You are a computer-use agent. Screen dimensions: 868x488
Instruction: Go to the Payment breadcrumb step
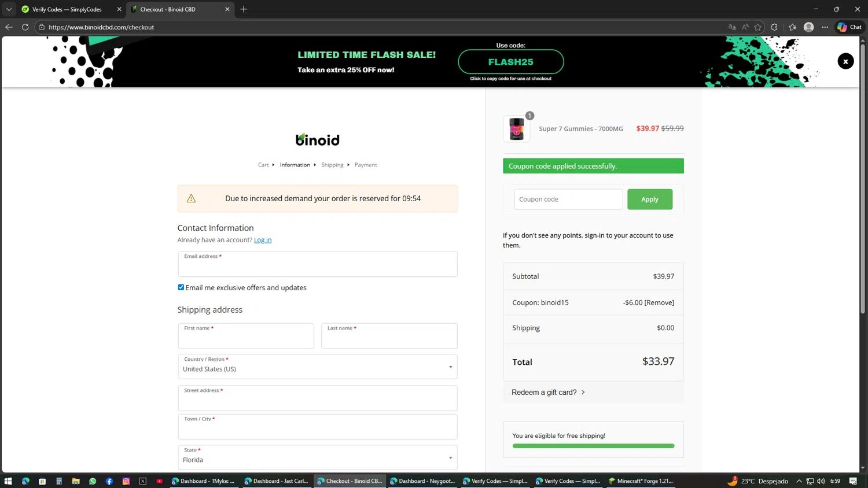click(x=366, y=165)
